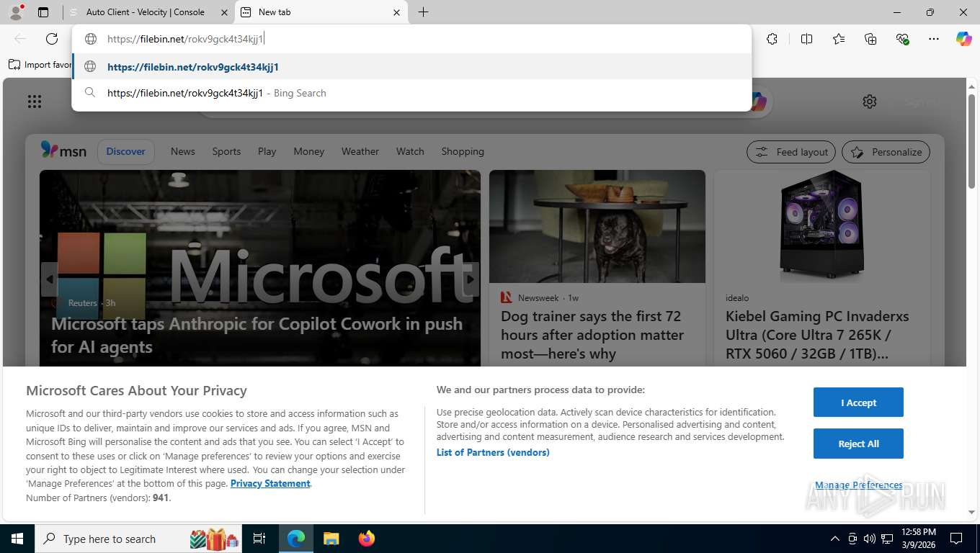Open List of Partners (vendors) link
Screen dimensions: 980x553
[493, 452]
